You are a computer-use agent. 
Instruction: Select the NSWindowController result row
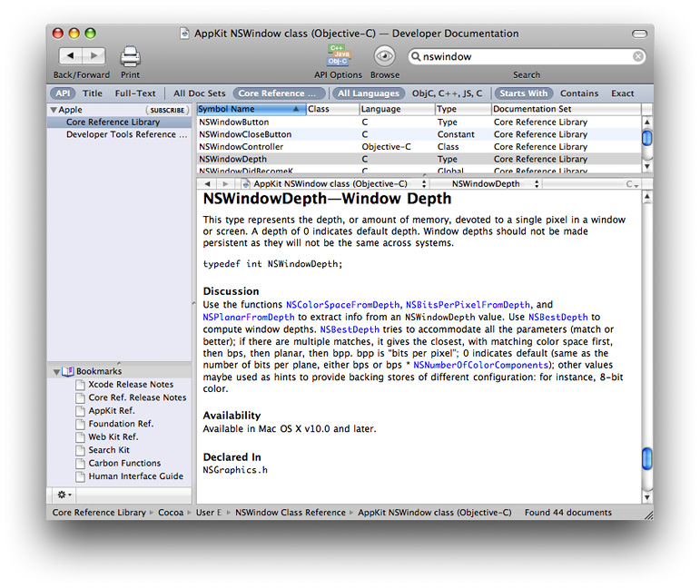[x=419, y=147]
